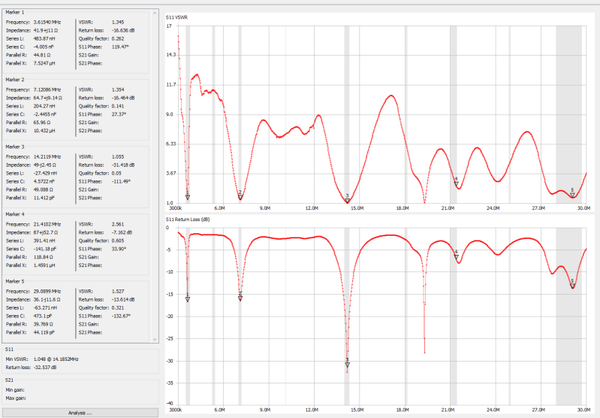This screenshot has height=418, width=600.
Task: Click marker 1 on Return Loss chart
Action: [187, 298]
